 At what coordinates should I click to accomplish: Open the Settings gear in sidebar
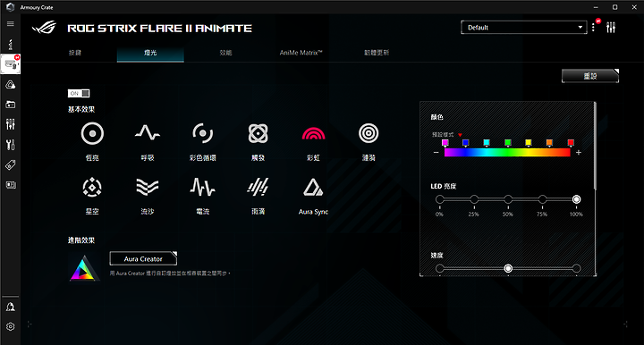pos(10,326)
